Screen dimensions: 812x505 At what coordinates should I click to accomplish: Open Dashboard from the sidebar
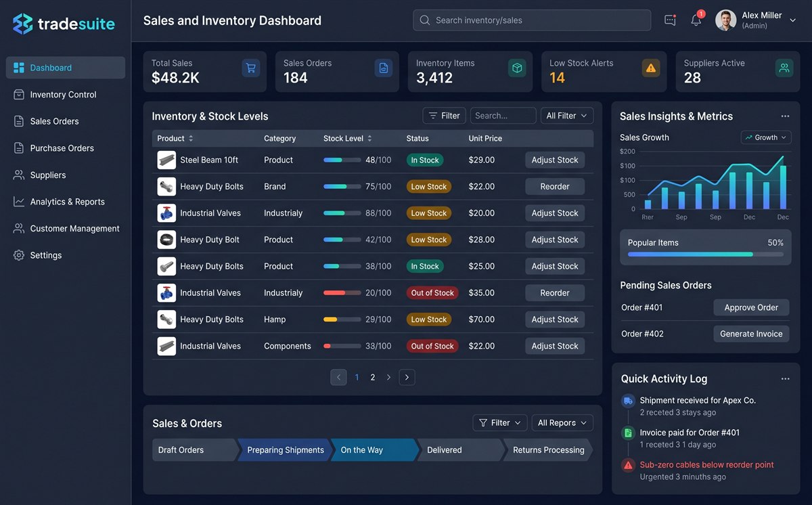coord(66,68)
